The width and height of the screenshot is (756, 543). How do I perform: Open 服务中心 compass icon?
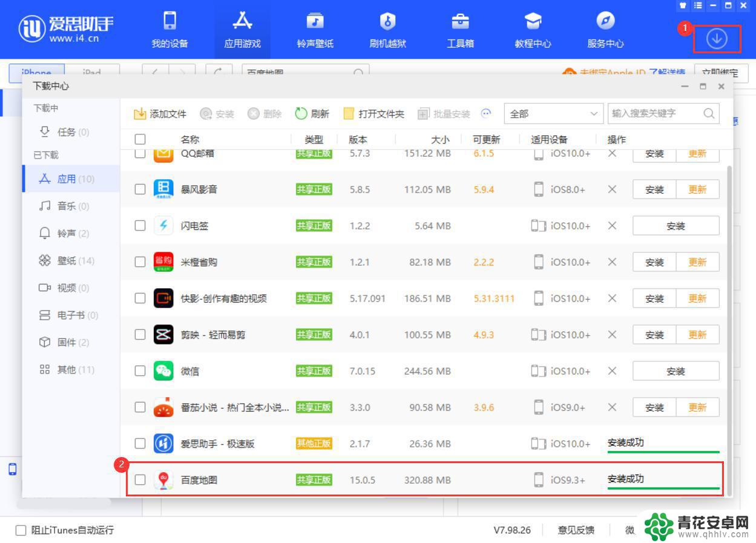(605, 21)
